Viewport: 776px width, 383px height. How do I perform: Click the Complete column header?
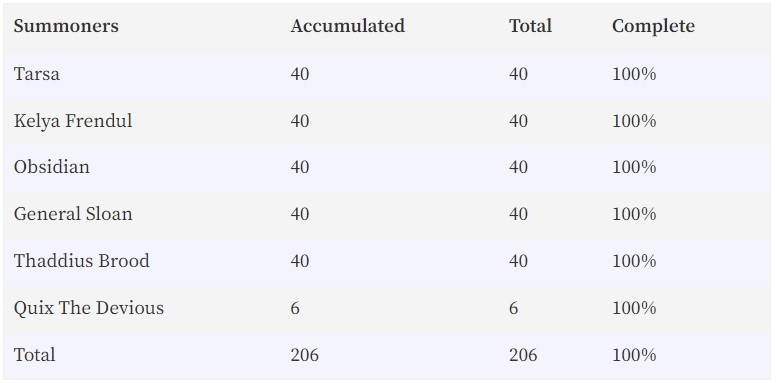(653, 26)
